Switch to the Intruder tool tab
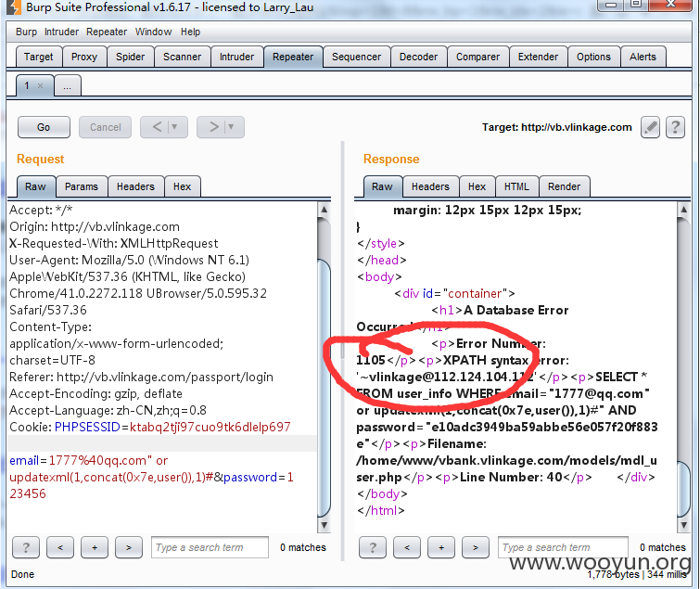Image resolution: width=700 pixels, height=589 pixels. pos(236,57)
